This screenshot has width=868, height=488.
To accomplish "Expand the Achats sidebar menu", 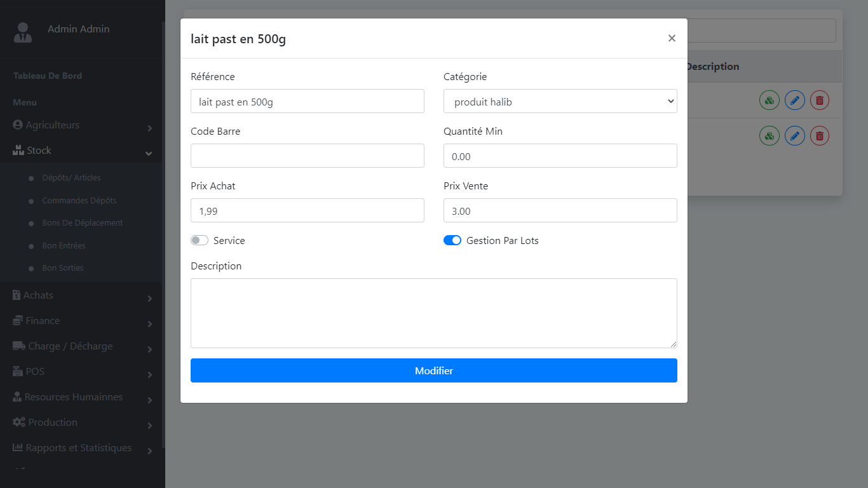I will click(83, 295).
